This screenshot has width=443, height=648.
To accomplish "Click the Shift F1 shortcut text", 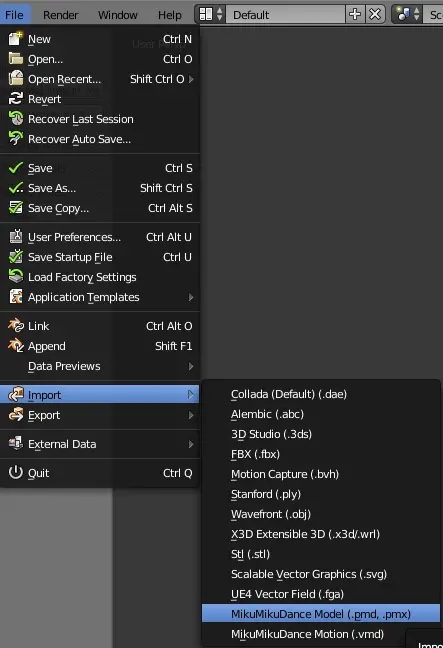I will 174,346.
